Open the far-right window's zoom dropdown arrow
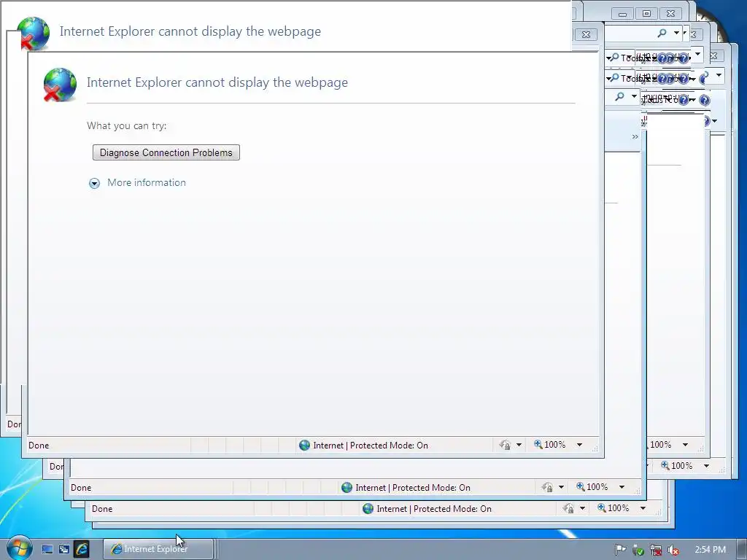 pyautogui.click(x=706, y=466)
